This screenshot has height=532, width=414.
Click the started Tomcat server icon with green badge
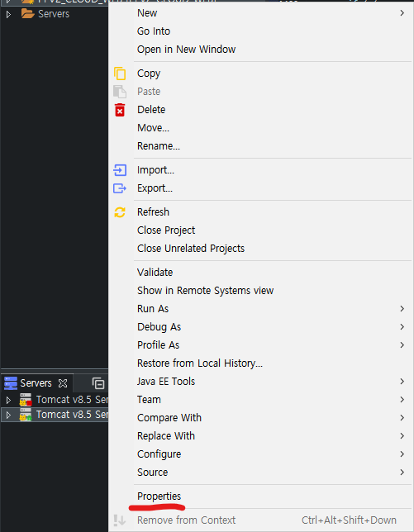click(26, 415)
